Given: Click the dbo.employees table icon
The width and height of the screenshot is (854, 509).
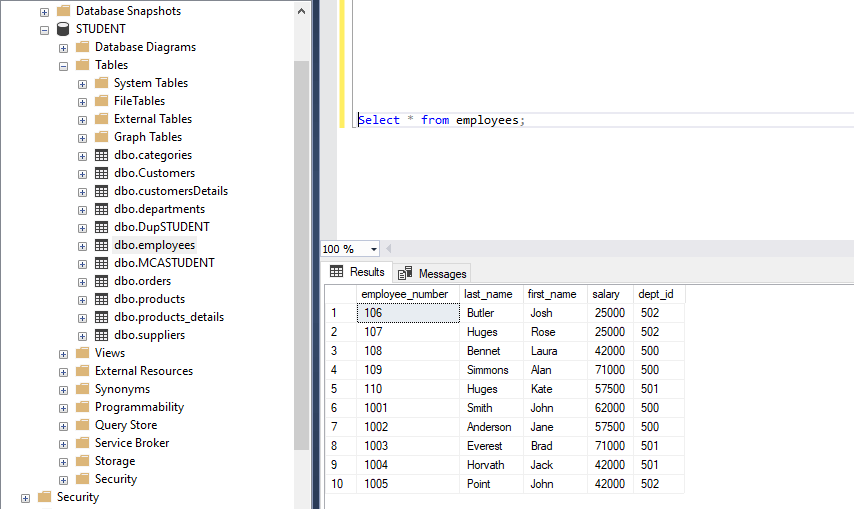Looking at the screenshot, I should pos(101,245).
